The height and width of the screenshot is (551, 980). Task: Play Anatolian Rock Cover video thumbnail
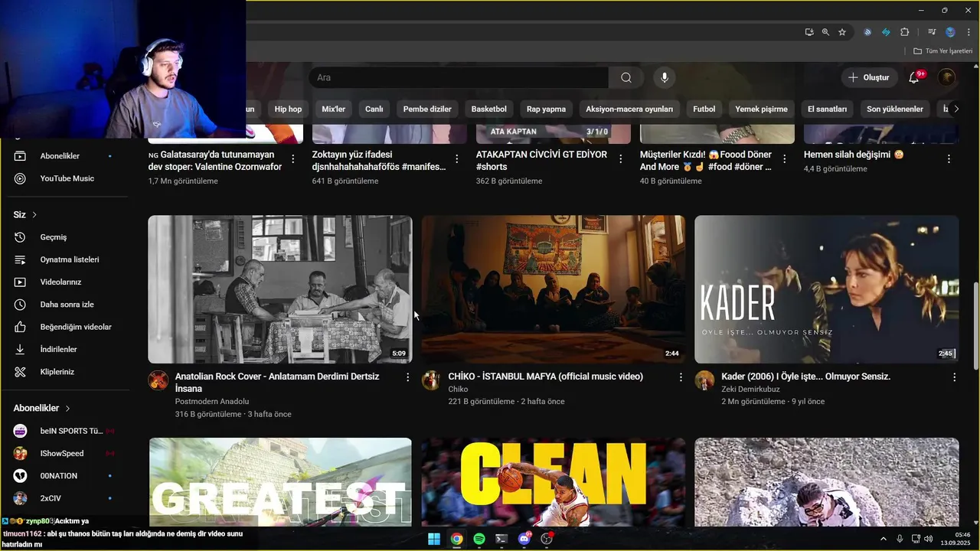pyautogui.click(x=280, y=289)
